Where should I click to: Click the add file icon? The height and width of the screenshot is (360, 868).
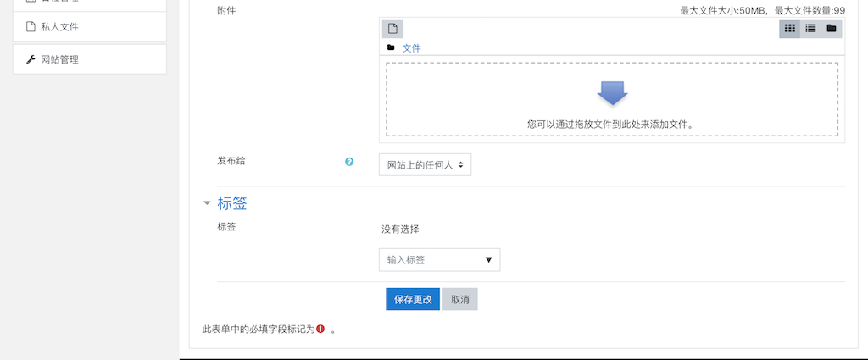392,29
